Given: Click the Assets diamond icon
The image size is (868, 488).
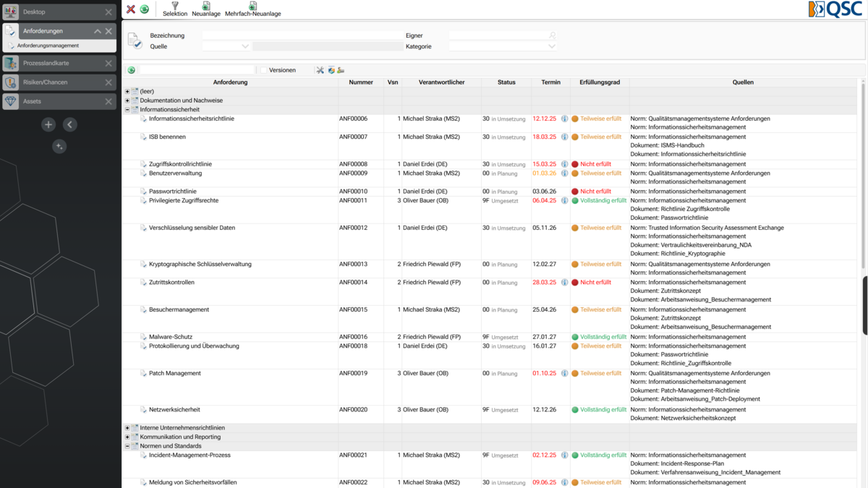Looking at the screenshot, I should tap(10, 102).
